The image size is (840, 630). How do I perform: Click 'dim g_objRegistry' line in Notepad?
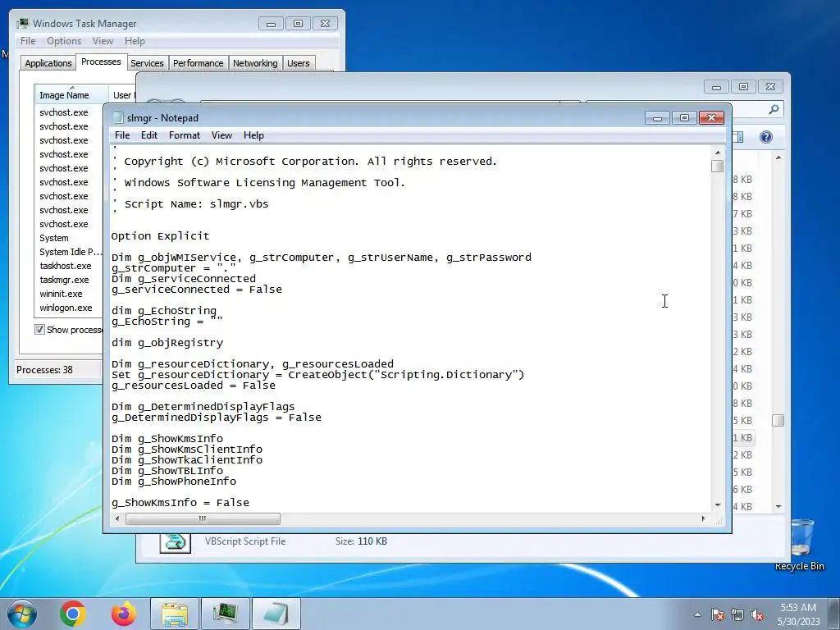(x=167, y=343)
